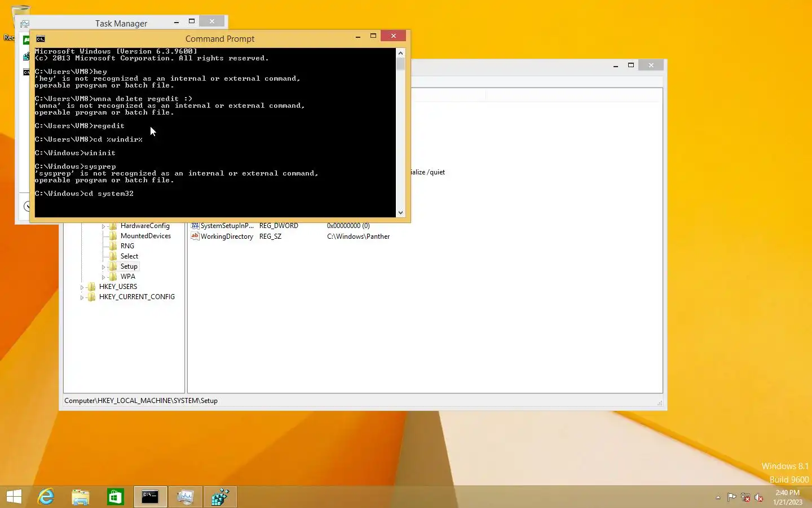Click the RNG folder icon
The width and height of the screenshot is (812, 508).
coord(113,246)
